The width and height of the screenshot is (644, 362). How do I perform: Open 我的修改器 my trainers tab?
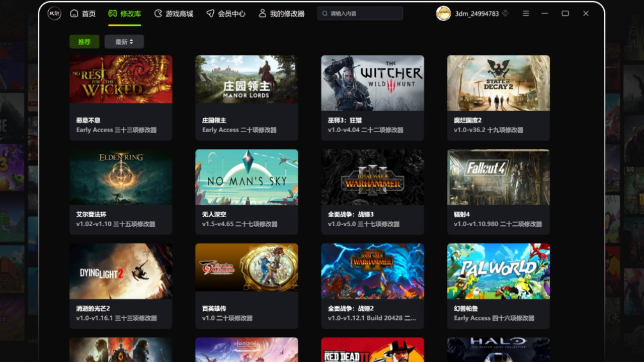pos(282,14)
